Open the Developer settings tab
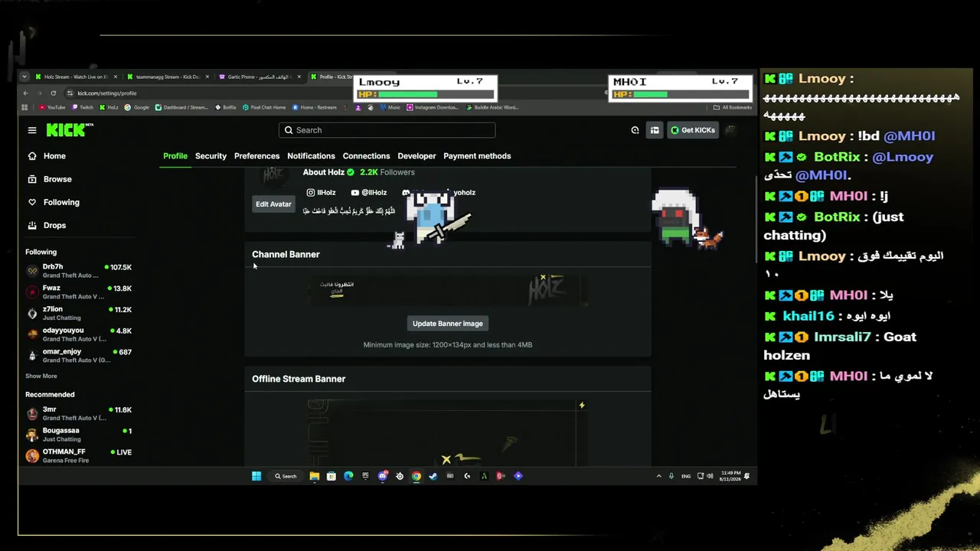980x551 pixels. [416, 156]
